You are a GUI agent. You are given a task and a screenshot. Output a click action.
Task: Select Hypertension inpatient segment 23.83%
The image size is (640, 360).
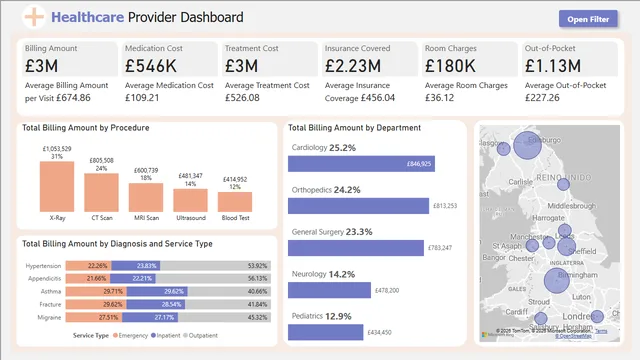coord(136,266)
